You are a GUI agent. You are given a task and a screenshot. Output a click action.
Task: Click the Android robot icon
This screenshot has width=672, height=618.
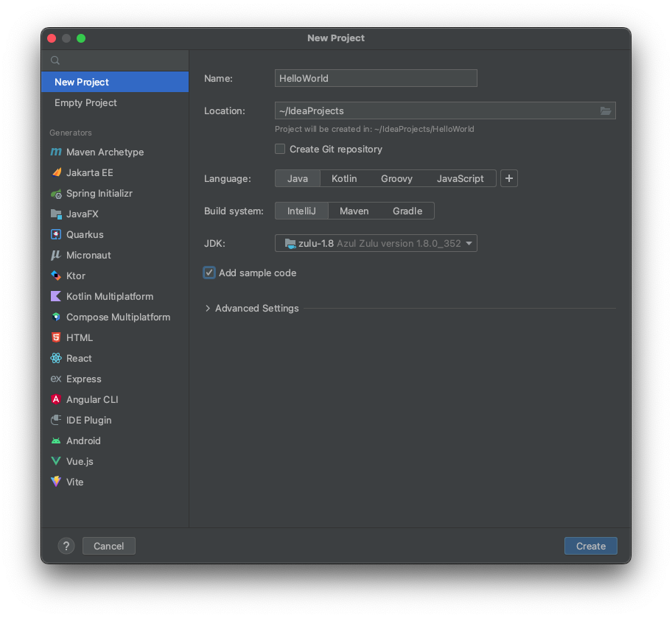point(56,440)
